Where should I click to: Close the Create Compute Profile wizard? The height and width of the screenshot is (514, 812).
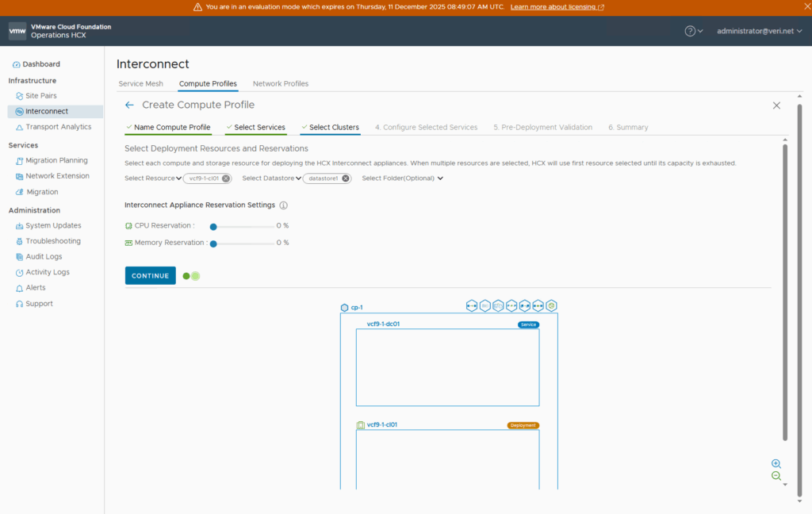(x=776, y=105)
